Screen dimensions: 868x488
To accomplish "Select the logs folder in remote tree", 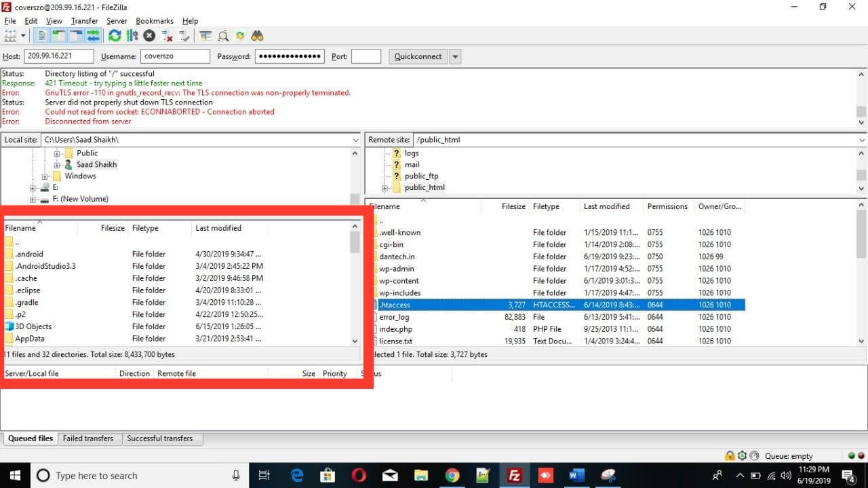I will pyautogui.click(x=412, y=153).
